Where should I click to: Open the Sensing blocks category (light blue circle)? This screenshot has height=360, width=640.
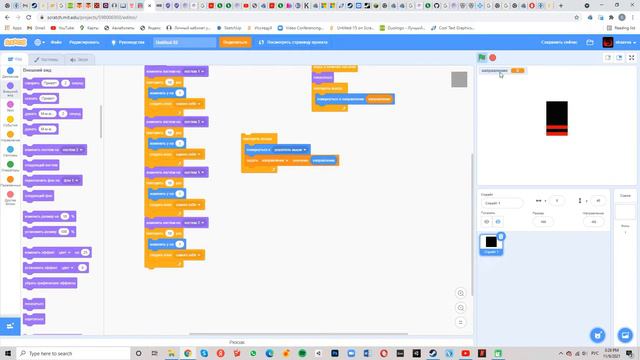click(x=10, y=149)
